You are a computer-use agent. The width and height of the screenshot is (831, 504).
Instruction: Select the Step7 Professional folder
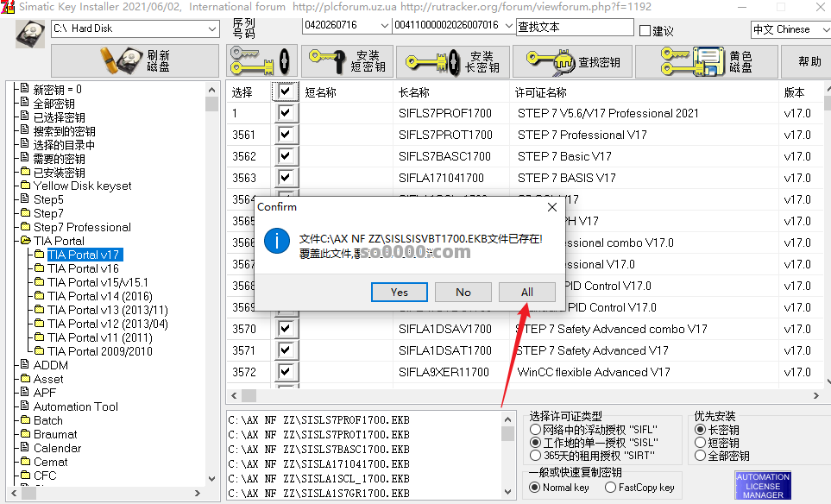(82, 227)
